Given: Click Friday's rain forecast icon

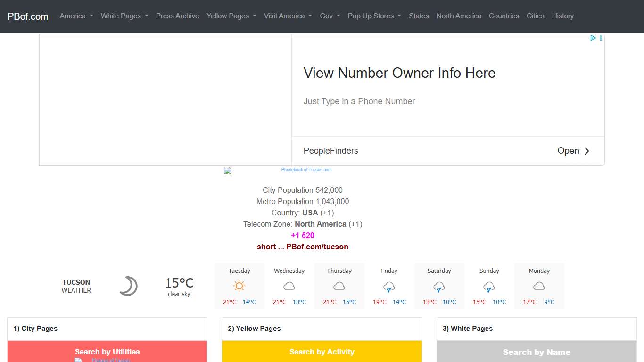Looking at the screenshot, I should pos(389,287).
